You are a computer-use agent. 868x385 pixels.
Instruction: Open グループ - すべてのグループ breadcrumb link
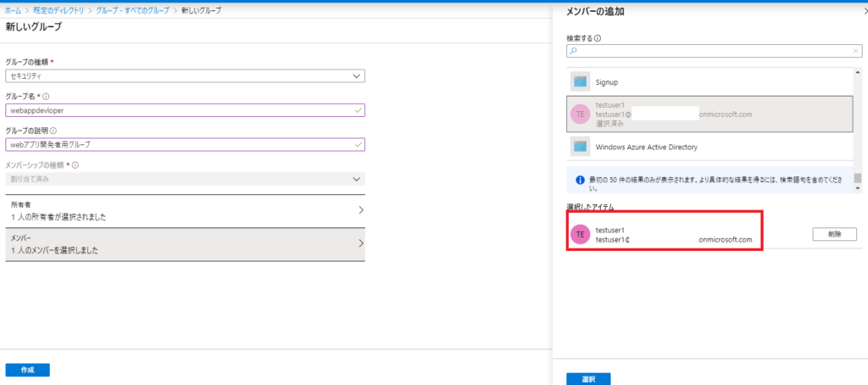click(x=133, y=10)
